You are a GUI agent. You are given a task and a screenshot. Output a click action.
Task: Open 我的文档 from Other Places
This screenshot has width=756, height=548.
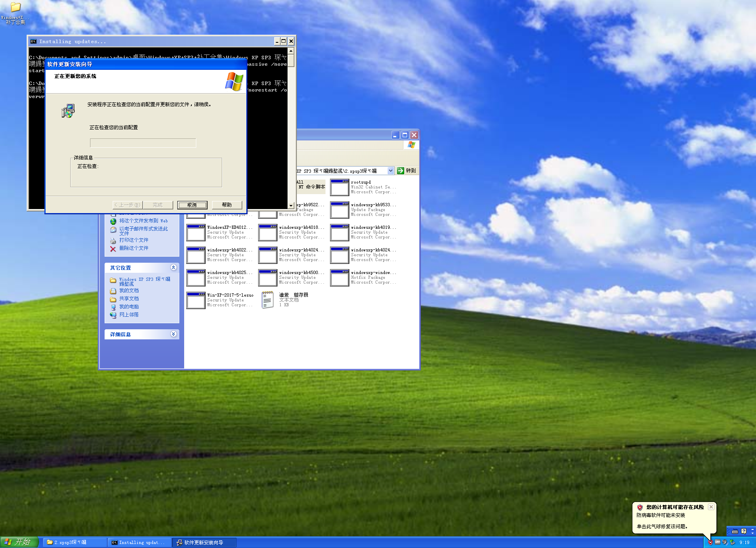[129, 291]
